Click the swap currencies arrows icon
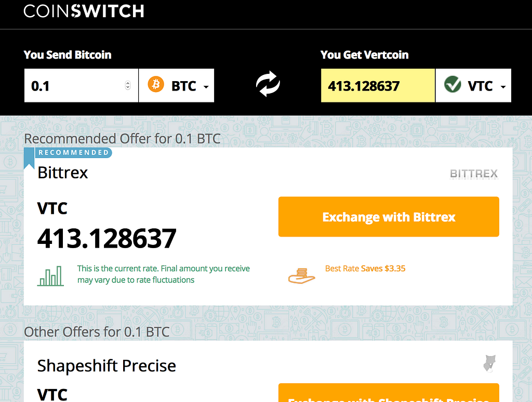The height and width of the screenshot is (402, 532). 268,85
